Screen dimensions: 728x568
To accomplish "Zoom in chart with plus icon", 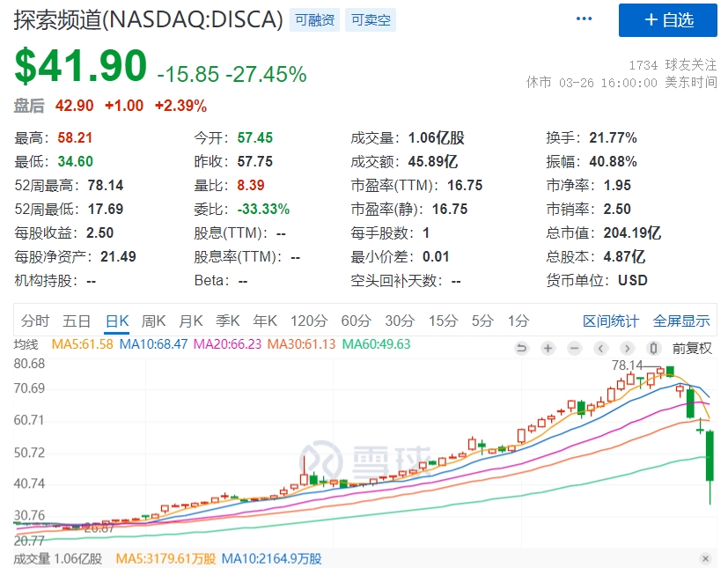I will tap(548, 348).
